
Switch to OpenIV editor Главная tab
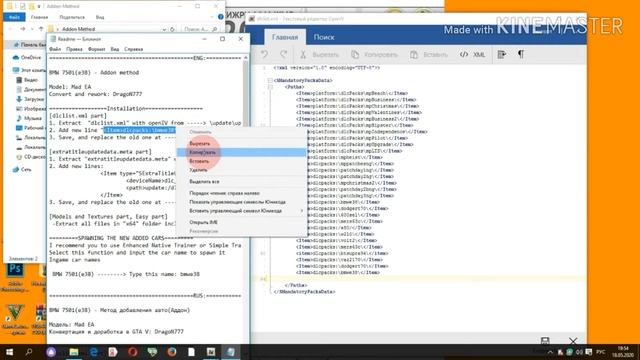pyautogui.click(x=285, y=37)
